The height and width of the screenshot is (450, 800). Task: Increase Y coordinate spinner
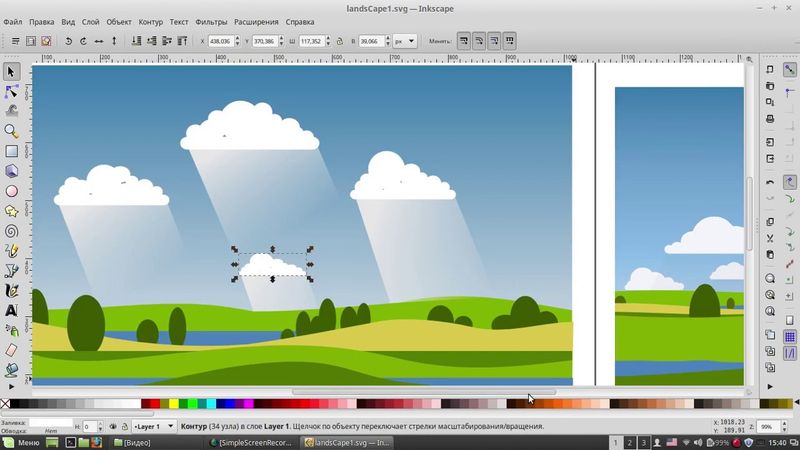click(281, 38)
